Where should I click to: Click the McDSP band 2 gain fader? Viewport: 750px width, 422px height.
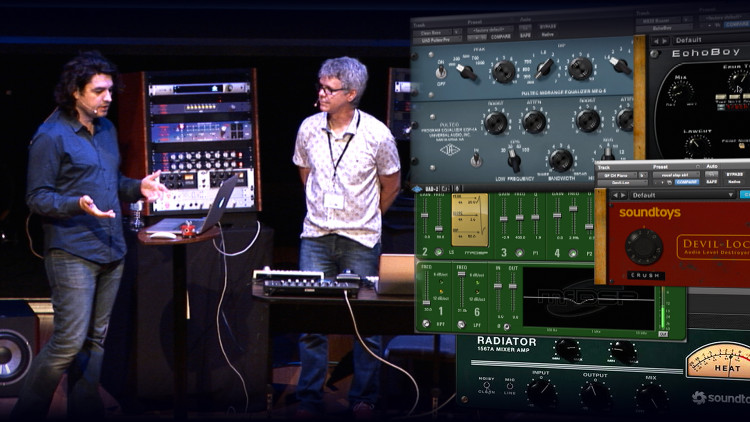pyautogui.click(x=425, y=214)
